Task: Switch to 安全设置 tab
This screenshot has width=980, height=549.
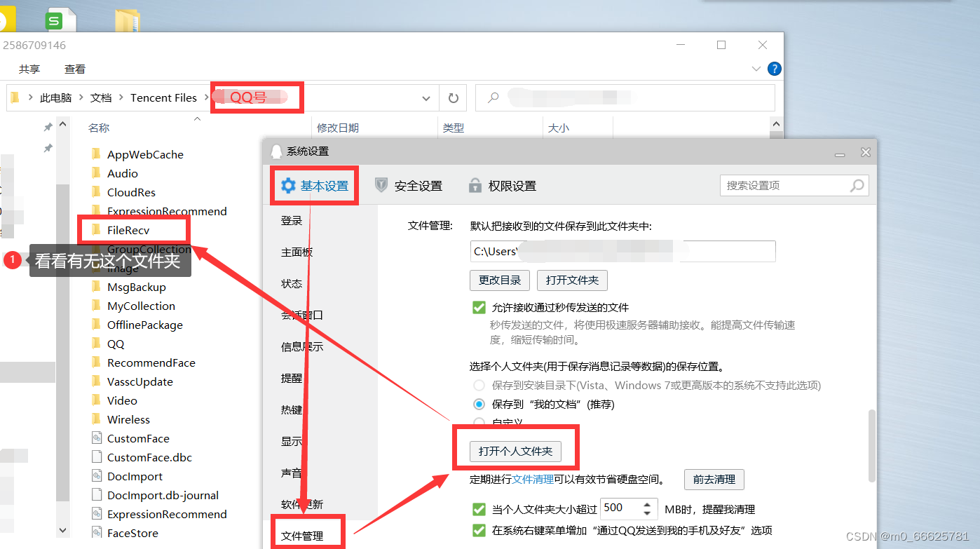Action: pos(408,186)
